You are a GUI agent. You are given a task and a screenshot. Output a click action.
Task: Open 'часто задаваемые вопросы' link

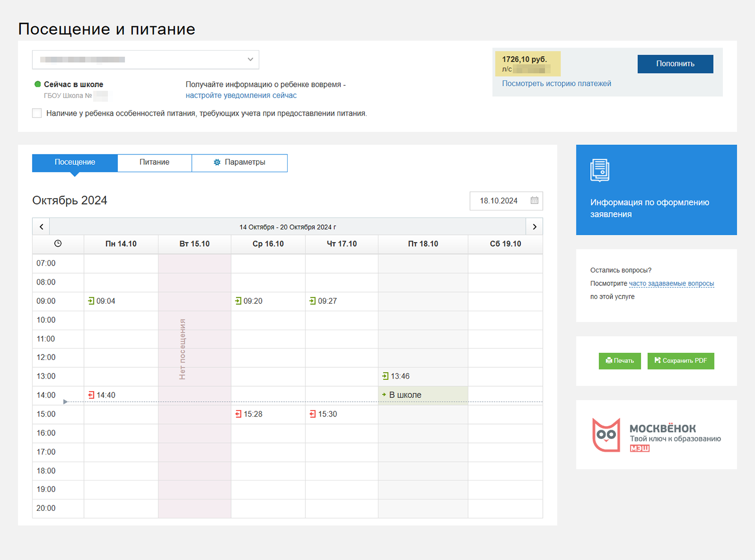coord(672,283)
